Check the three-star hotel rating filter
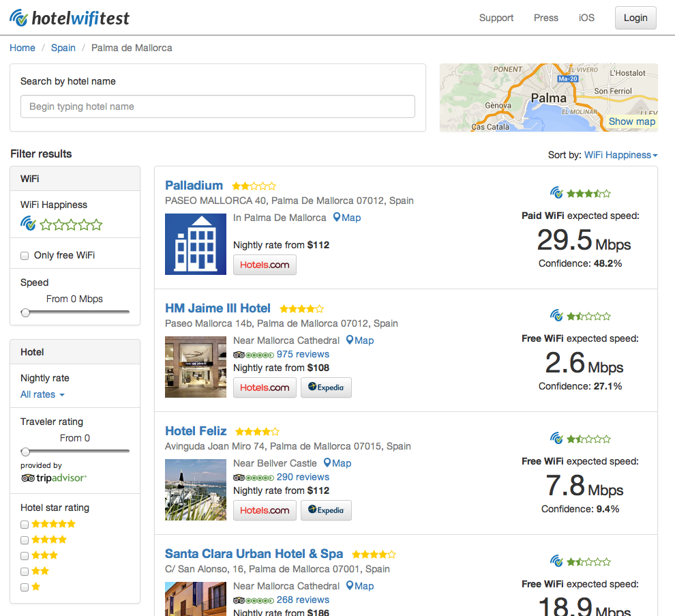 [25, 556]
